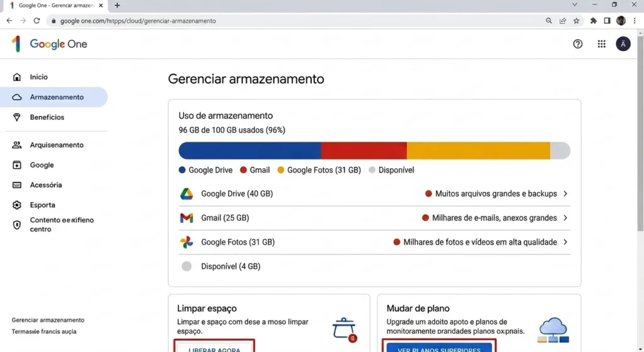Click the browser zoom magnifier icon
The height and width of the screenshot is (352, 644).
coord(548,21)
